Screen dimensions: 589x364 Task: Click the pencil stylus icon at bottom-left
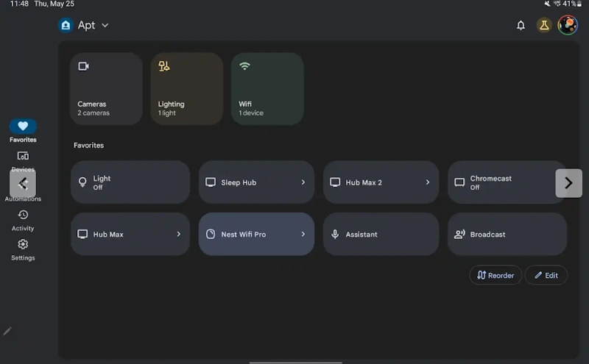7,332
